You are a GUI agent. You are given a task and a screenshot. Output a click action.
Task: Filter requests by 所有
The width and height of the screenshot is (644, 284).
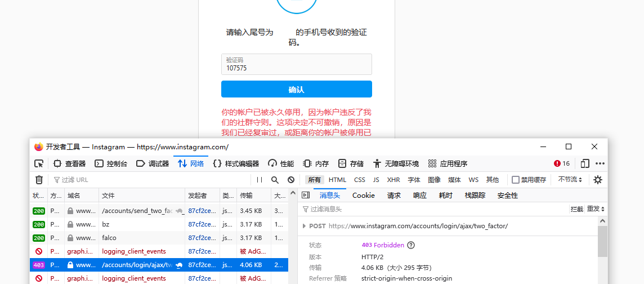[315, 180]
